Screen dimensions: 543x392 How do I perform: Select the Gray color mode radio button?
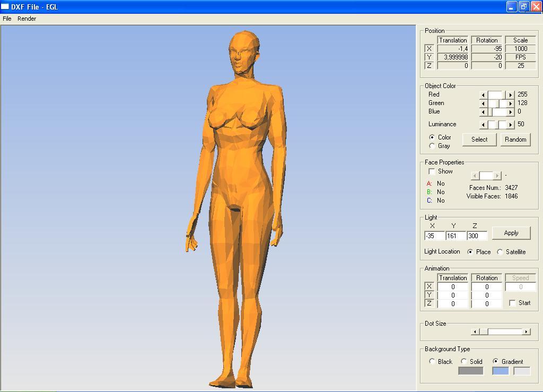click(x=432, y=146)
